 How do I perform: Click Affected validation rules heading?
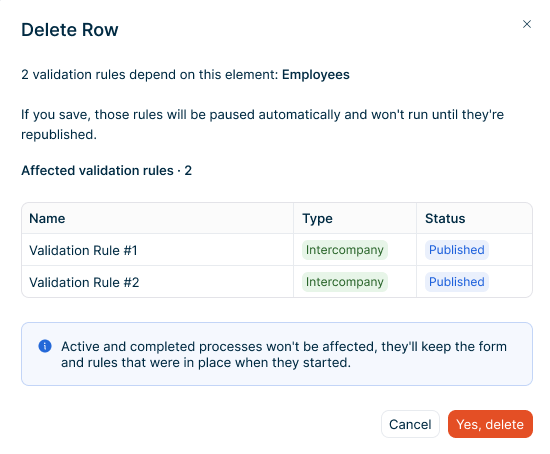click(x=107, y=171)
